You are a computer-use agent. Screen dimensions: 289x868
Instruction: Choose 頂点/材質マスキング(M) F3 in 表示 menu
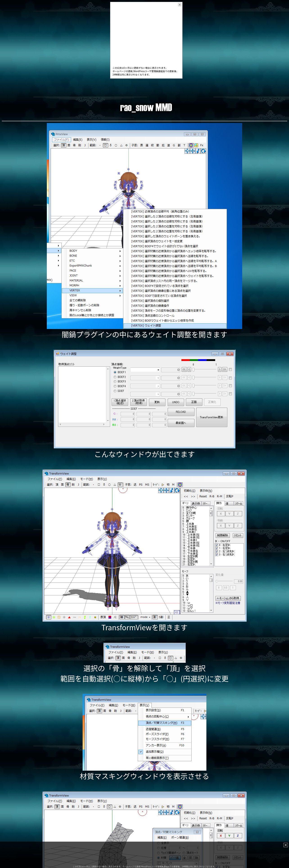(165, 723)
